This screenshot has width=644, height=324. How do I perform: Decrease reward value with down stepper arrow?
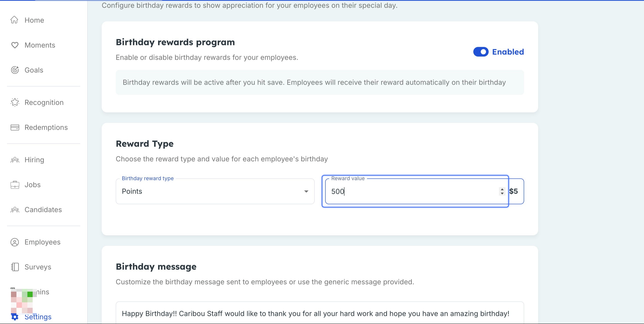point(502,193)
